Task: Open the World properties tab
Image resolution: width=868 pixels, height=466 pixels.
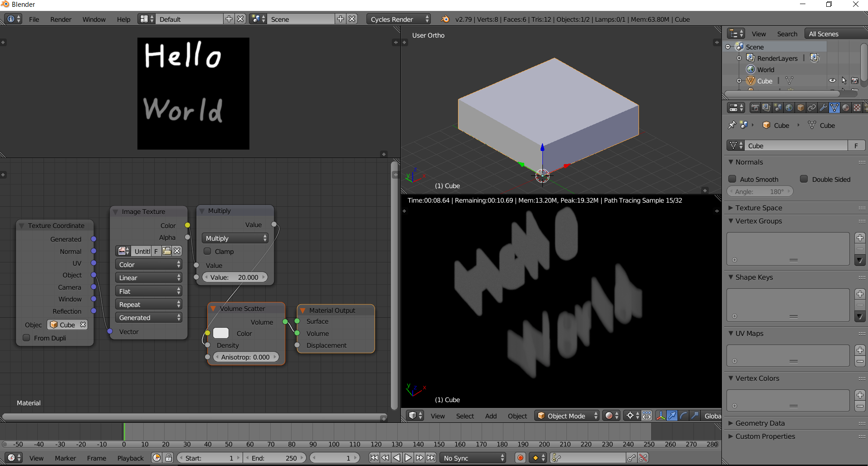Action: coord(789,108)
